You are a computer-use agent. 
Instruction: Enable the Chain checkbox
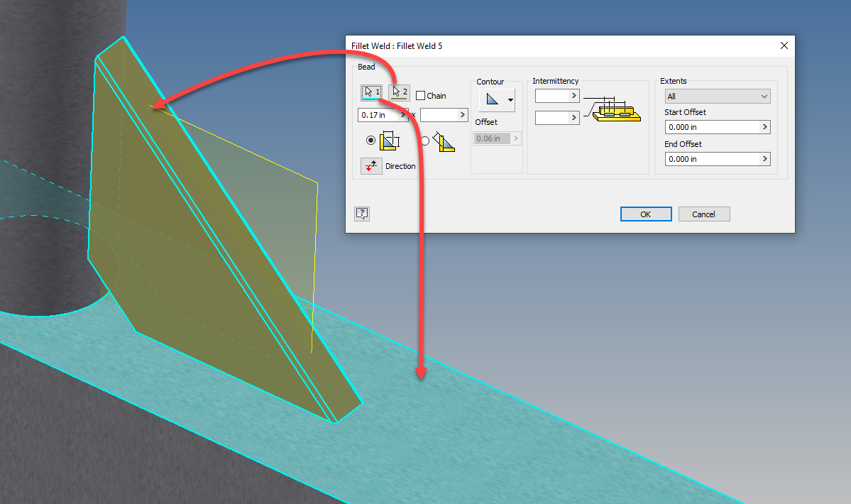[x=421, y=96]
